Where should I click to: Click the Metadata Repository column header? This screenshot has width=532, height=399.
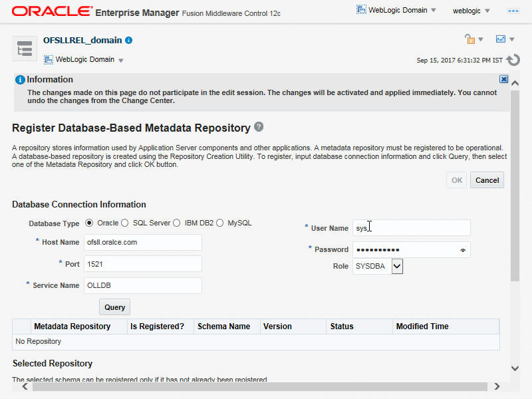(x=78, y=327)
